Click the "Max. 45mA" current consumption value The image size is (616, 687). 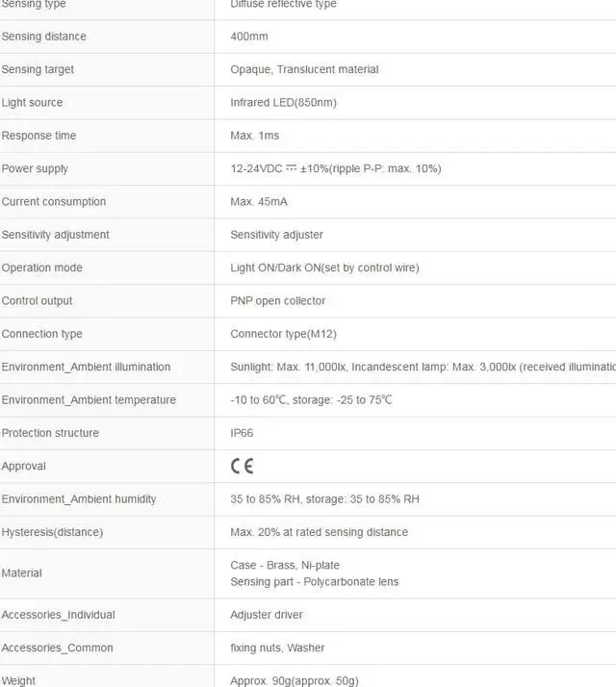(x=259, y=202)
